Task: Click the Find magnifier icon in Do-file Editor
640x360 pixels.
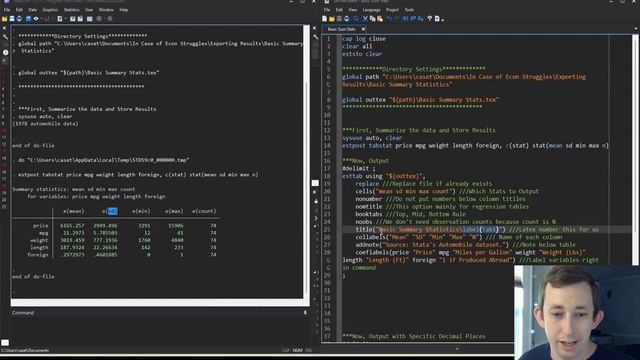Action: click(356, 19)
